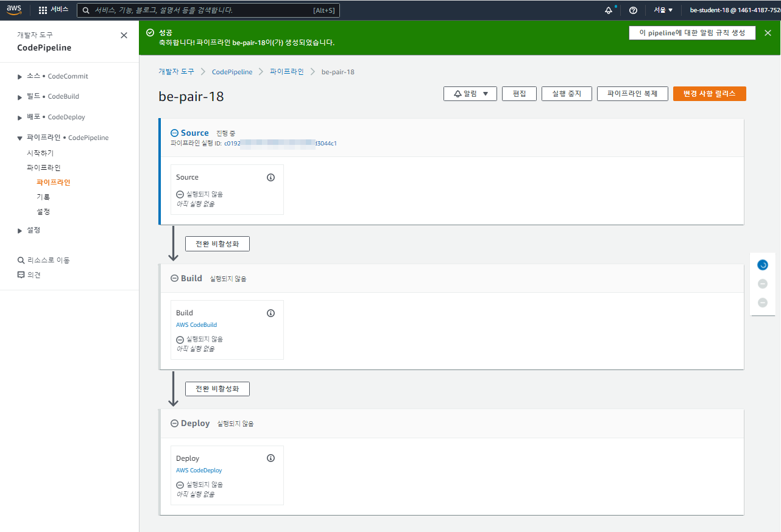Select the 파이프라인 parent item in sidebar
This screenshot has width=781, height=532.
(43, 167)
